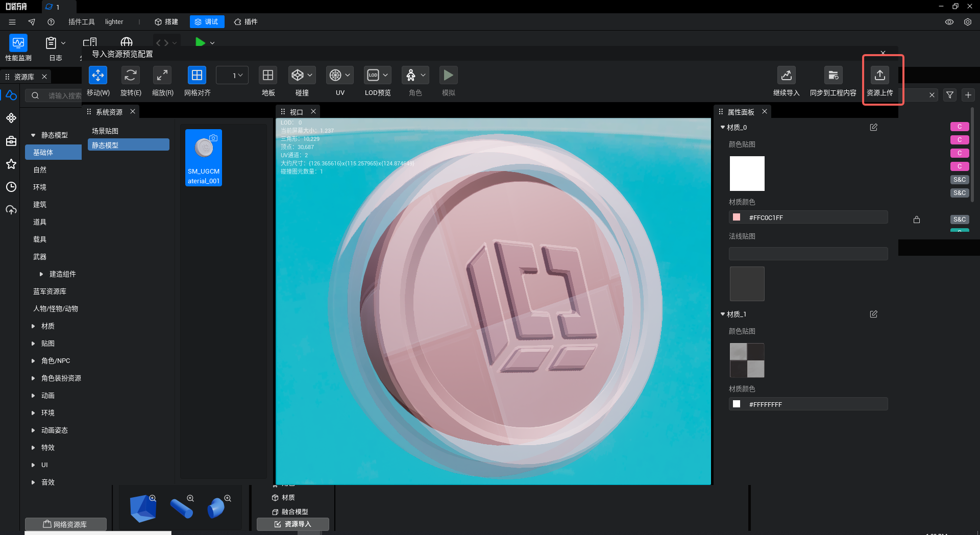
Task: Collapse the Static Models tree node
Action: (33, 135)
